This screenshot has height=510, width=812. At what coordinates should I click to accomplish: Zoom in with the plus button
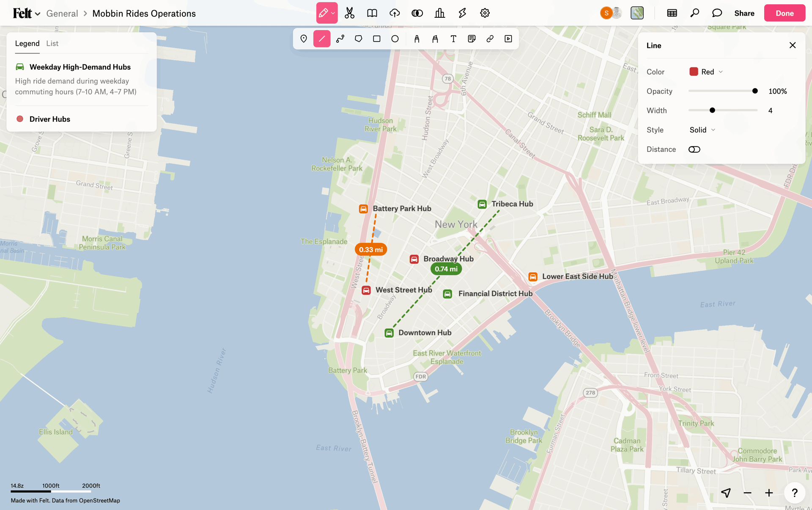point(769,493)
